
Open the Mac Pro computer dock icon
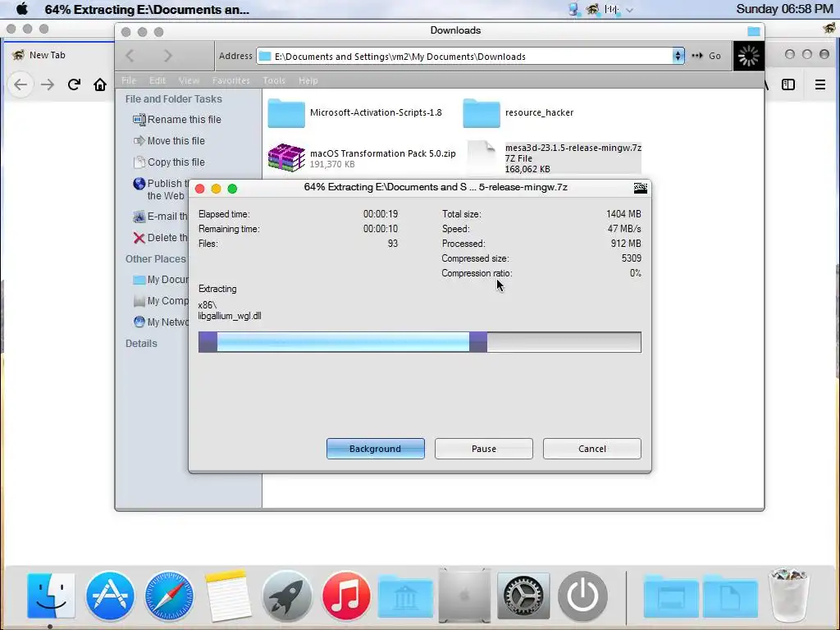pos(464,596)
